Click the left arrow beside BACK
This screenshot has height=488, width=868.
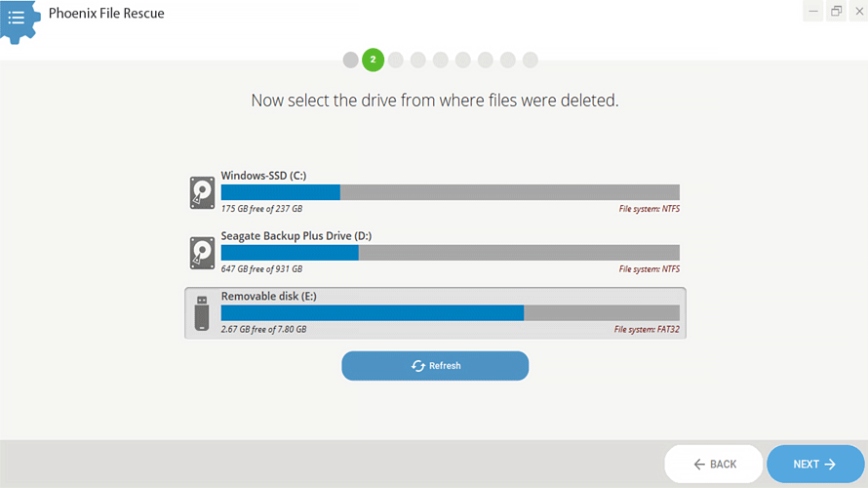coord(699,465)
